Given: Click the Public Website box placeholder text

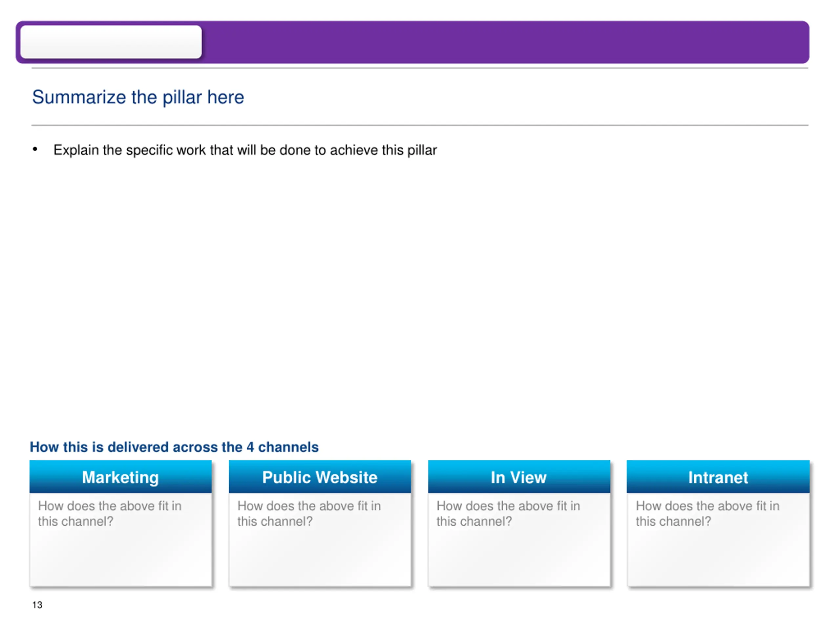Looking at the screenshot, I should [309, 514].
